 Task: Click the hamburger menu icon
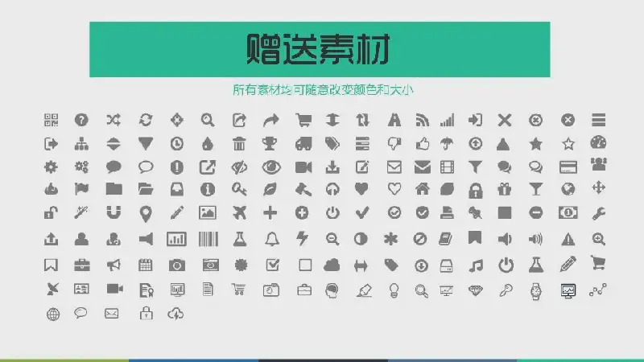[x=598, y=120]
